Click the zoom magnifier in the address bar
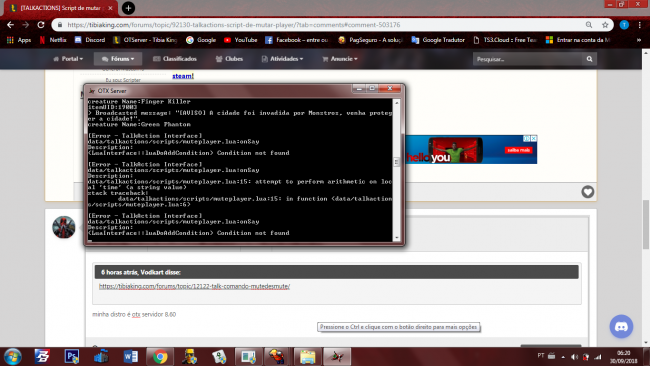This screenshot has height=366, width=650. tap(589, 25)
